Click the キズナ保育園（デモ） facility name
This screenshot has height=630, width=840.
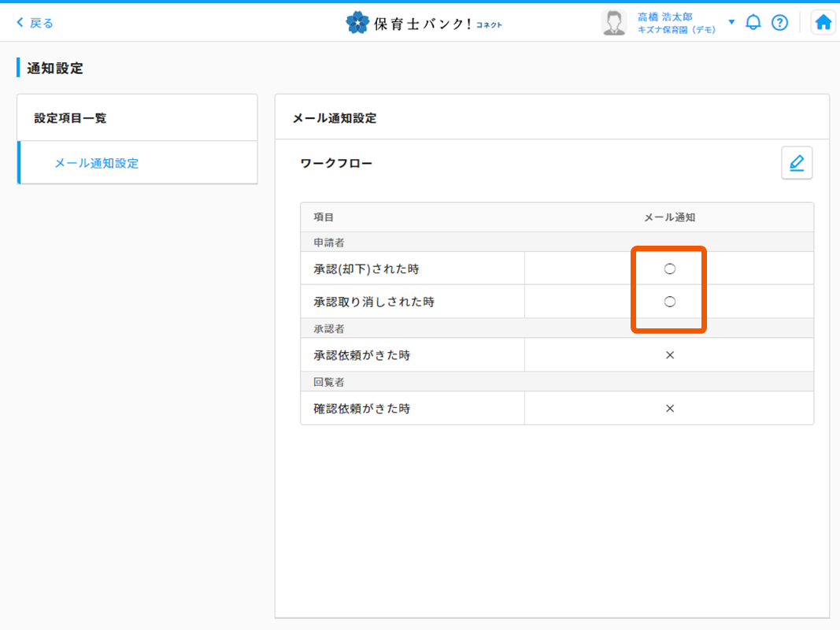point(676,30)
